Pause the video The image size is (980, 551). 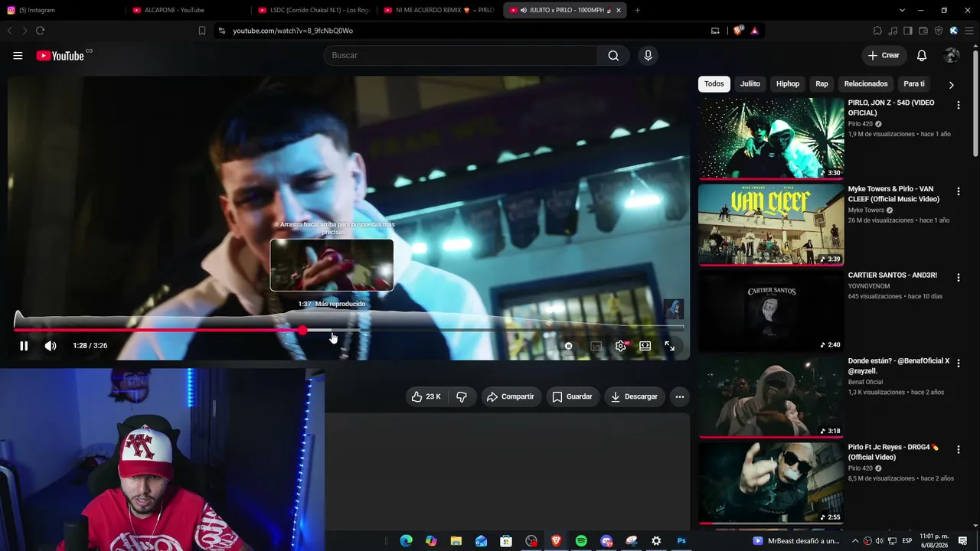(24, 346)
